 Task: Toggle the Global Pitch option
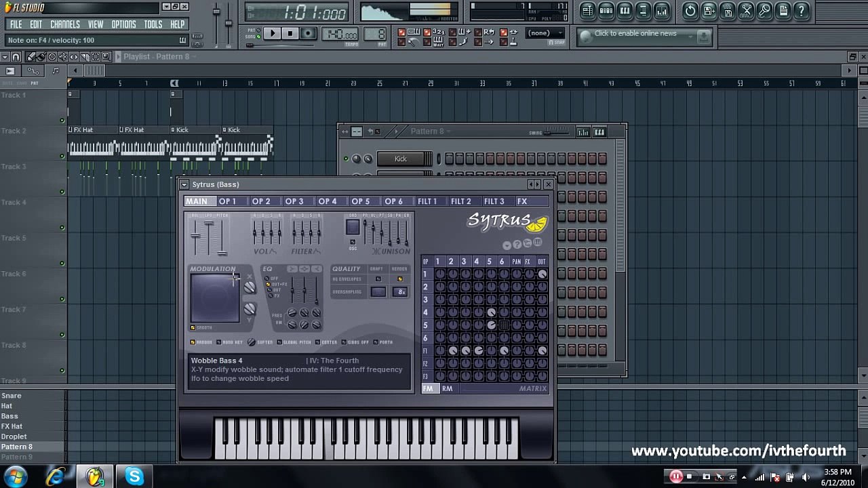(294, 342)
